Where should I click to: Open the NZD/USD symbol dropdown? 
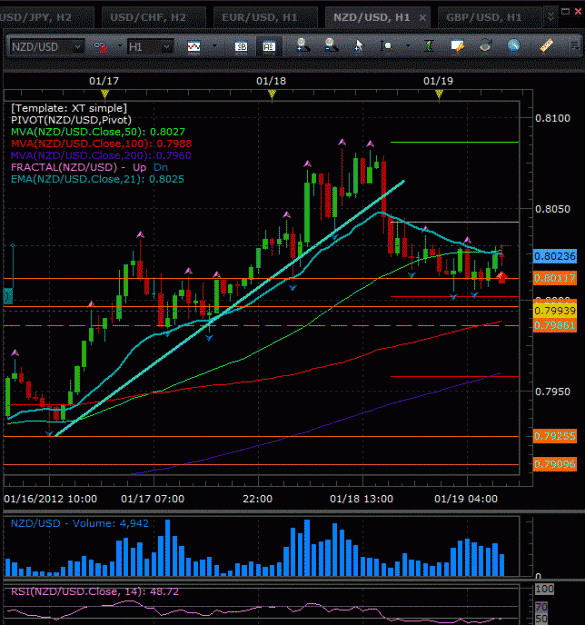click(x=47, y=47)
